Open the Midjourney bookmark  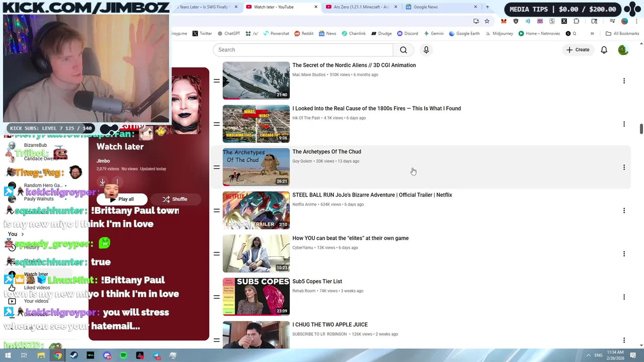(499, 34)
